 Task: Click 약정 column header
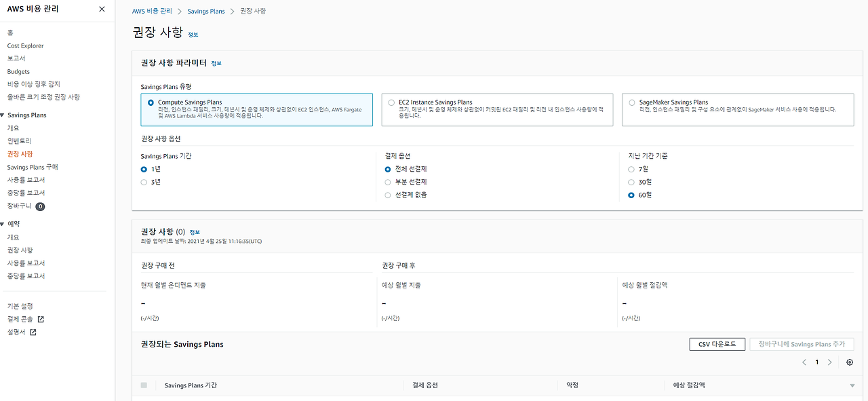click(572, 385)
